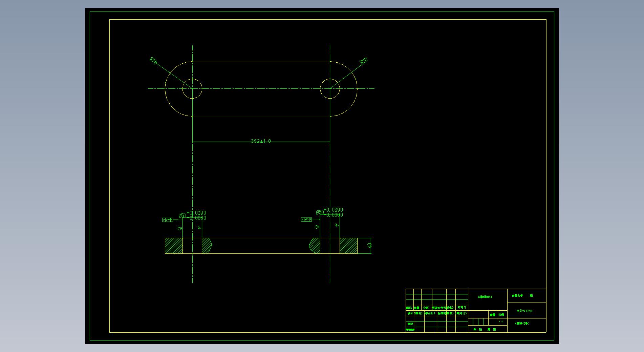
Task: Select the R70 label on the right arc
Action: pos(364,61)
